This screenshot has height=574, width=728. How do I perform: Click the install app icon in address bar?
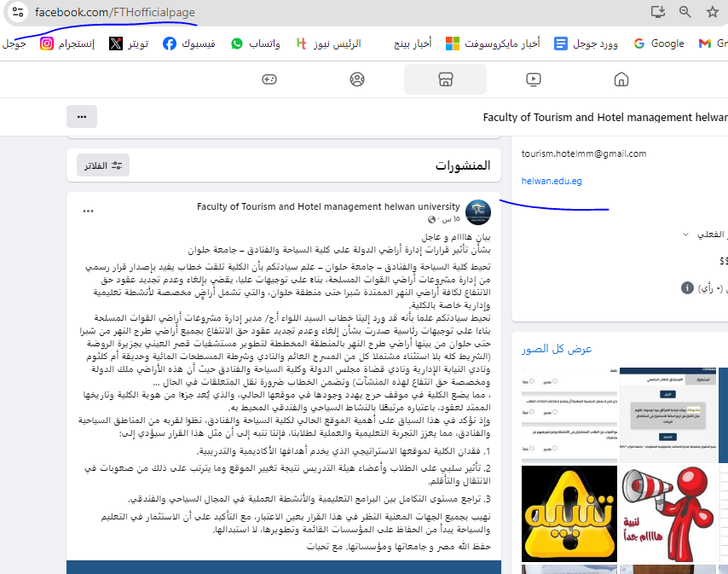(x=656, y=12)
